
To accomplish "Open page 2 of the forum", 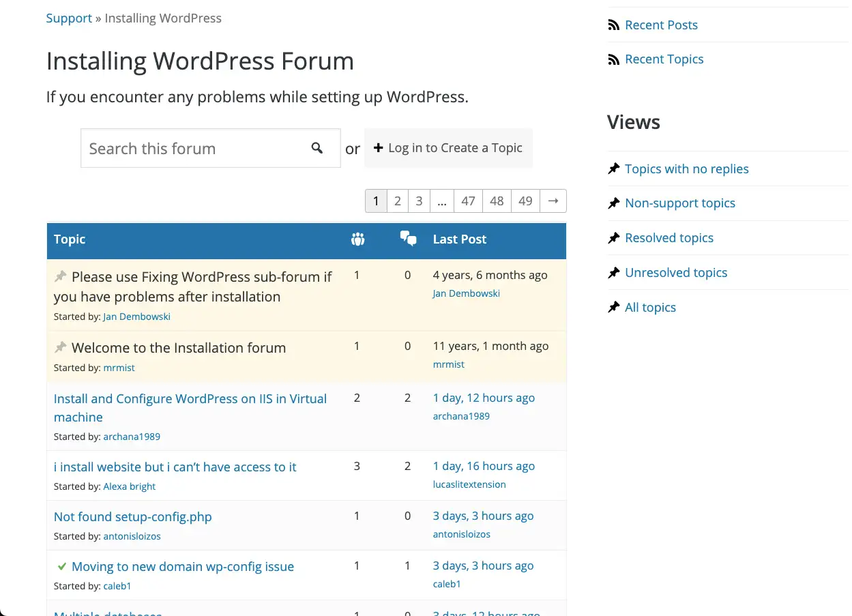I will coord(397,201).
